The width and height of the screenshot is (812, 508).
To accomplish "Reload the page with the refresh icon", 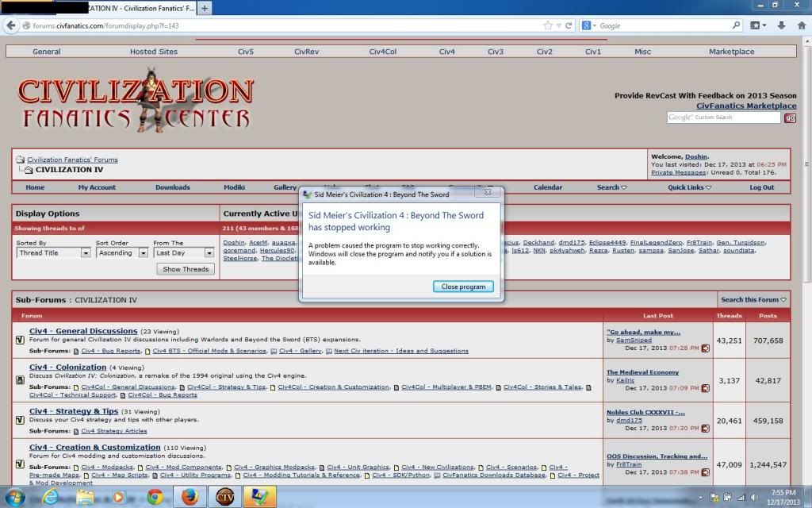I will coord(569,25).
